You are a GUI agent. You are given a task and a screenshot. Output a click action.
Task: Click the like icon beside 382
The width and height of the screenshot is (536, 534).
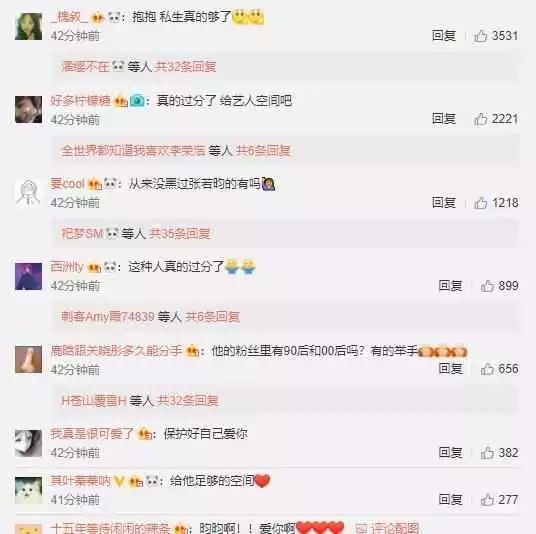pos(487,453)
